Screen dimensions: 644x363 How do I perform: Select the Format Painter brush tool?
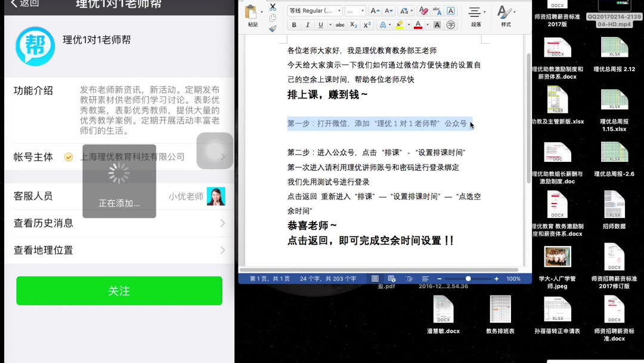pos(273,27)
